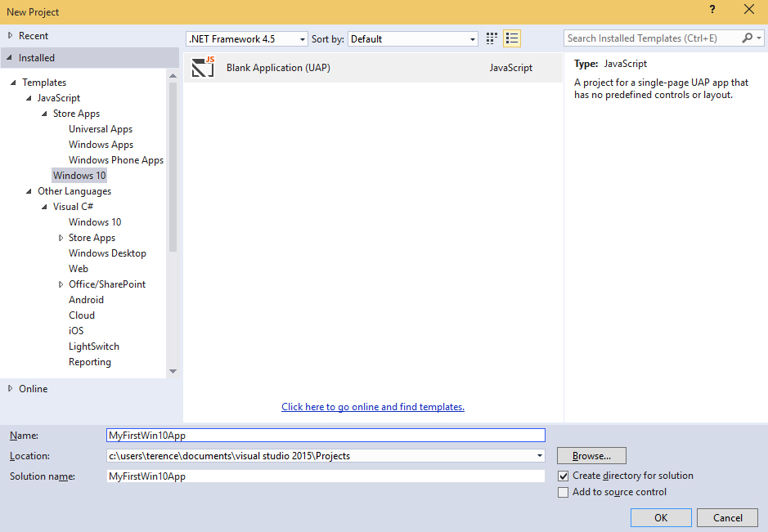Click the tree scrollbar down arrow

point(173,372)
